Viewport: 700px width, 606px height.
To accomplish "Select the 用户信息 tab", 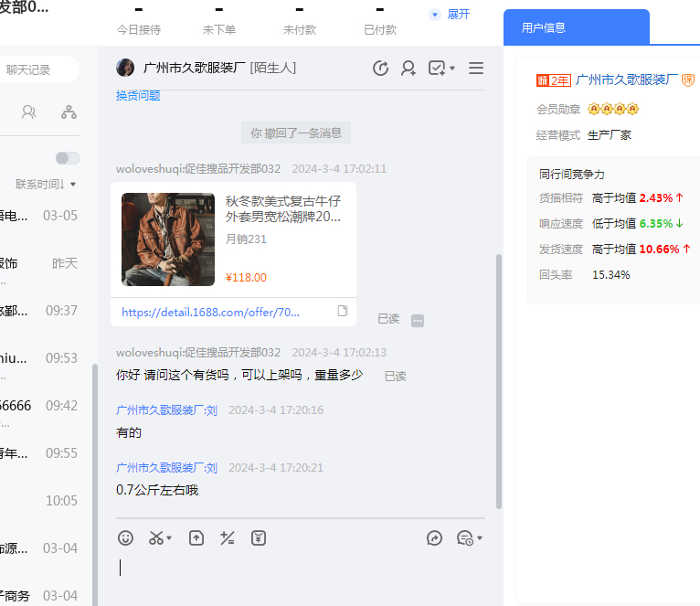I will pos(576,27).
